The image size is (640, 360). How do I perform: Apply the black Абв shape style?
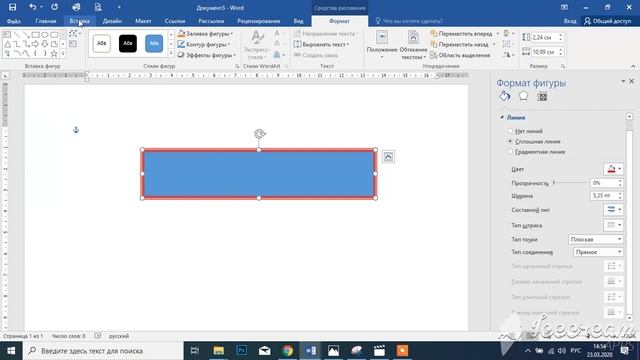[x=128, y=43]
